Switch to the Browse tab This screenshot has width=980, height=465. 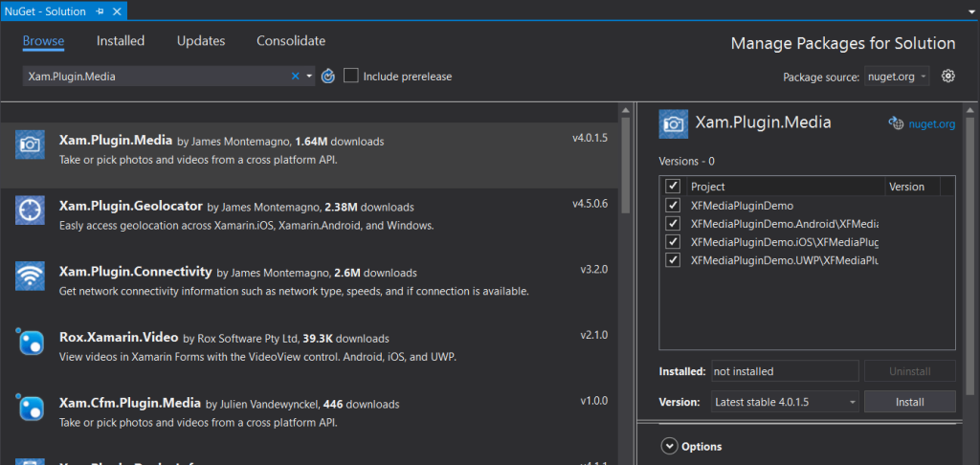pos(44,41)
